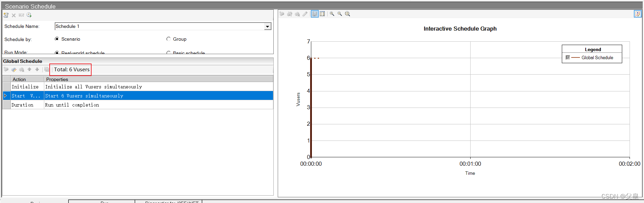Click the 'Global Schedule' section header
This screenshot has height=203, width=644.
click(22, 61)
